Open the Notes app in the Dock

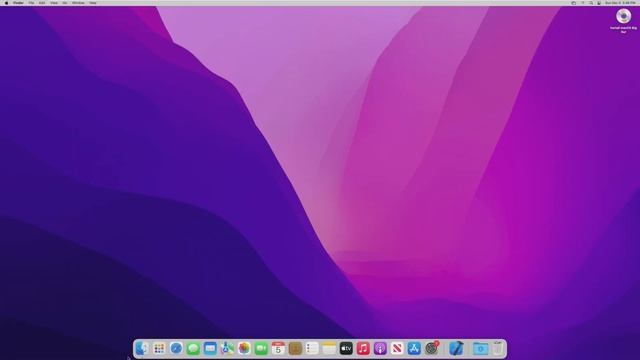click(x=329, y=349)
